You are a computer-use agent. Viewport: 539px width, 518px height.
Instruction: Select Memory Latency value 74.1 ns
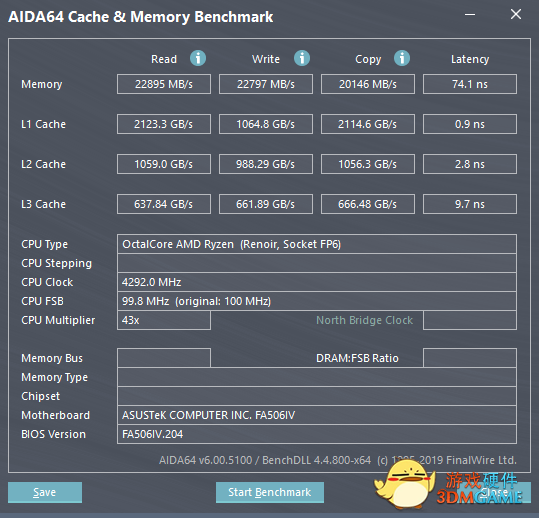click(x=470, y=84)
